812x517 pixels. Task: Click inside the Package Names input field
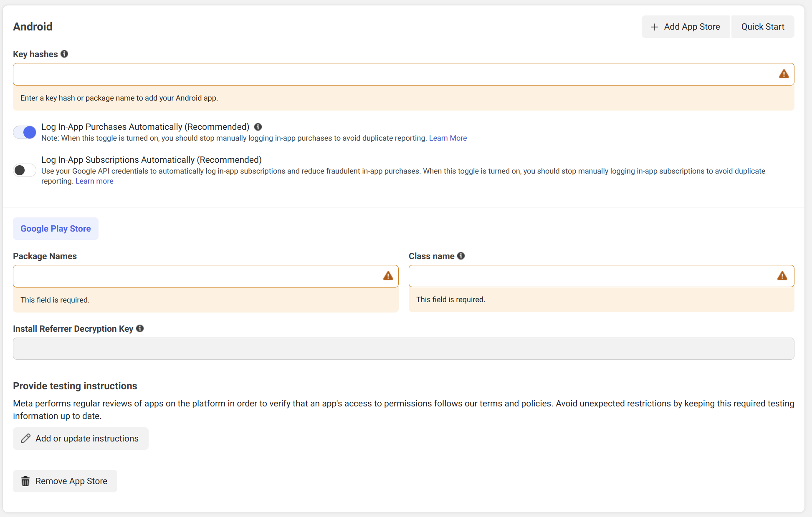[x=188, y=276]
